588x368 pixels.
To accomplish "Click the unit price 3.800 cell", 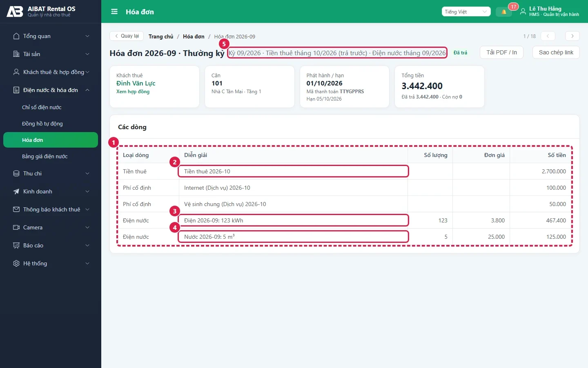I will coord(481,220).
